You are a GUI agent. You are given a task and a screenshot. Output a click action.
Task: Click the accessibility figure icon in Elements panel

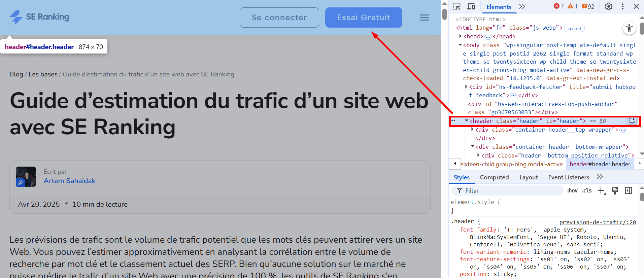coord(629,28)
